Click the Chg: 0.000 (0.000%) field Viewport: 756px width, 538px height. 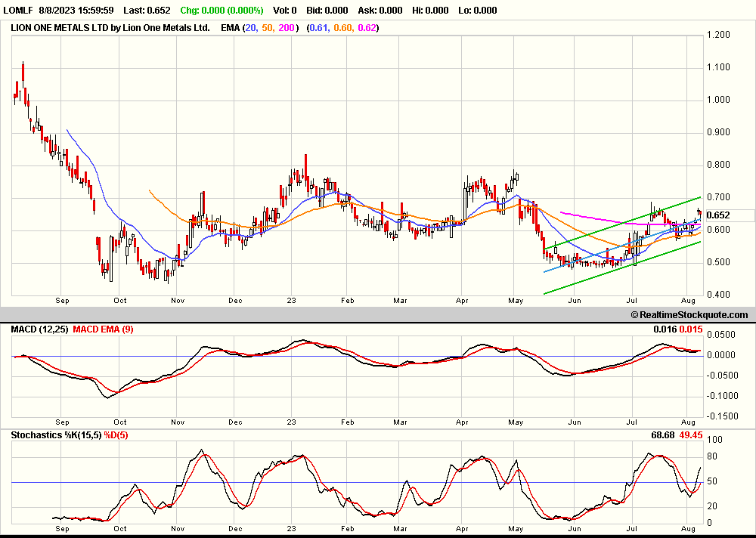[x=222, y=11]
